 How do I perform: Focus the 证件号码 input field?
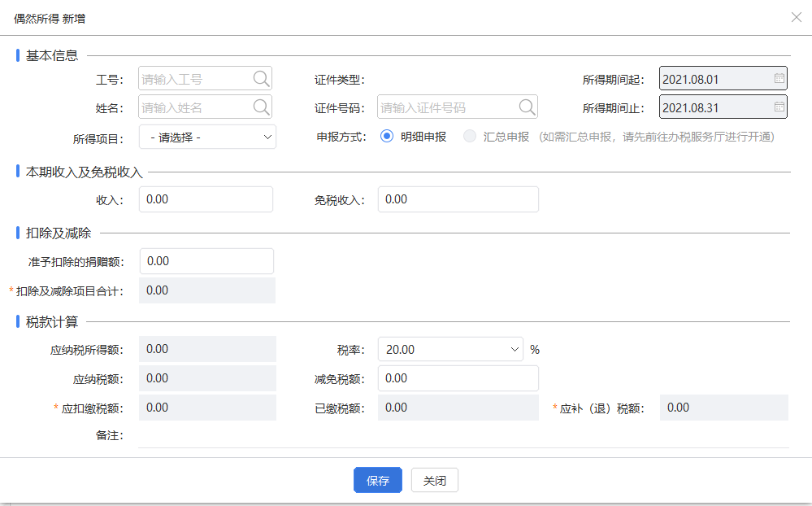pos(458,107)
